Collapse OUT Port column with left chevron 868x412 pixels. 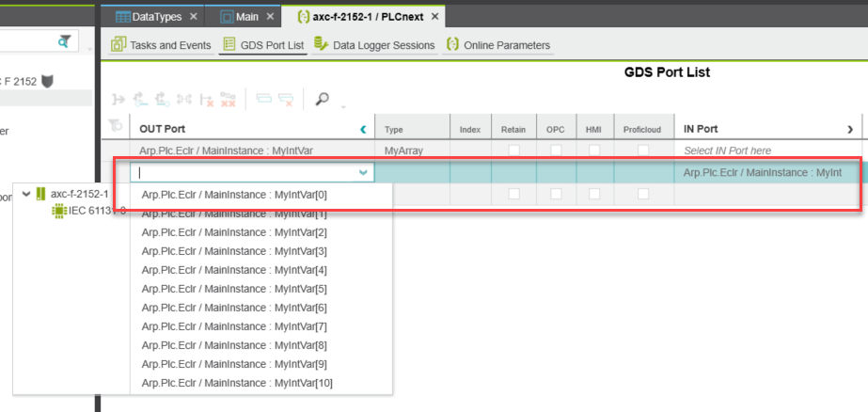(x=363, y=129)
